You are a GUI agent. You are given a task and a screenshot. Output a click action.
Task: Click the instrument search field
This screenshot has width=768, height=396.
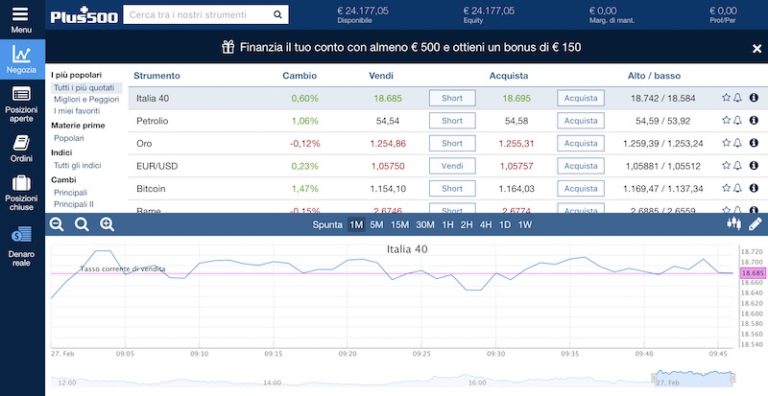click(x=206, y=15)
